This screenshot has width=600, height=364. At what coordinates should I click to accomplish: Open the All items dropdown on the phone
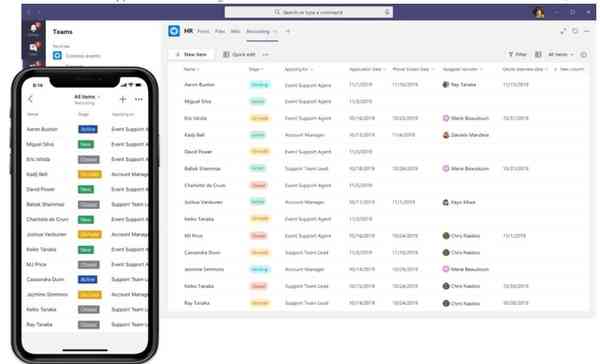pos(87,96)
